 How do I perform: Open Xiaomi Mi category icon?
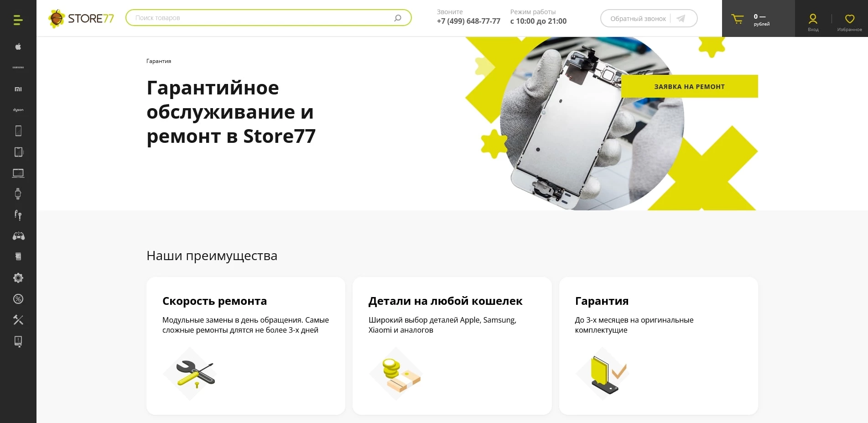pyautogui.click(x=18, y=89)
